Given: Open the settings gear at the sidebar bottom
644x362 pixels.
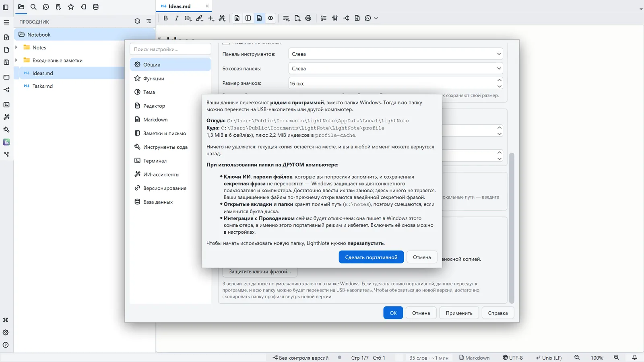Looking at the screenshot, I should coord(6,333).
